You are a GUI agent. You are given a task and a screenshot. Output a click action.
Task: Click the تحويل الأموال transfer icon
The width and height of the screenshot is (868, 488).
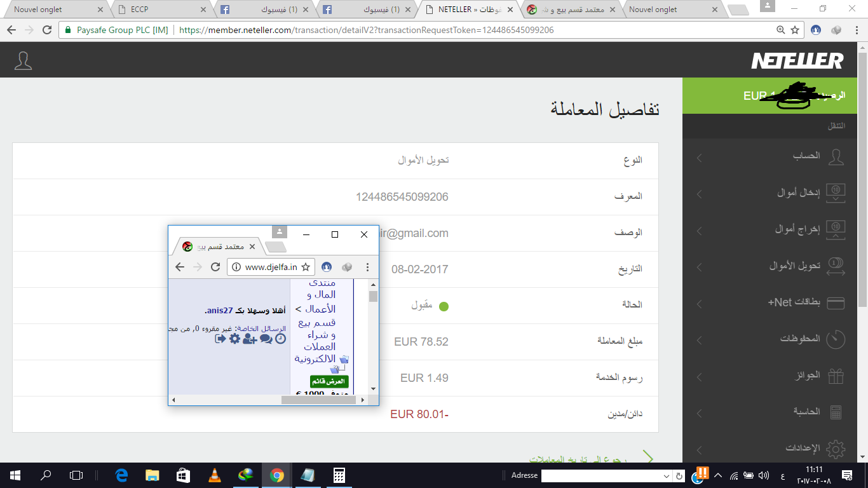[x=836, y=266]
